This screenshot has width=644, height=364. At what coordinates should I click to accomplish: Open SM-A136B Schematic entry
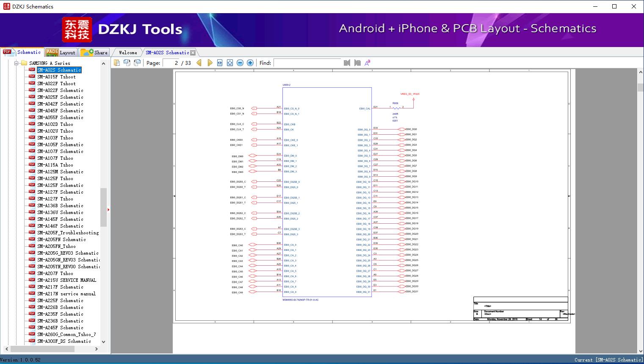point(60,206)
